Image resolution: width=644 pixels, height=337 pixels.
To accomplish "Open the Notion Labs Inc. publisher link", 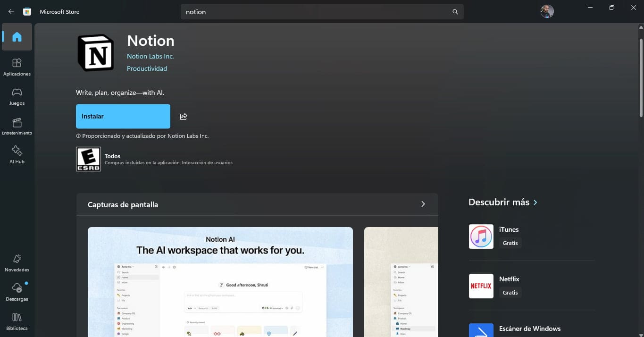I will pyautogui.click(x=151, y=56).
